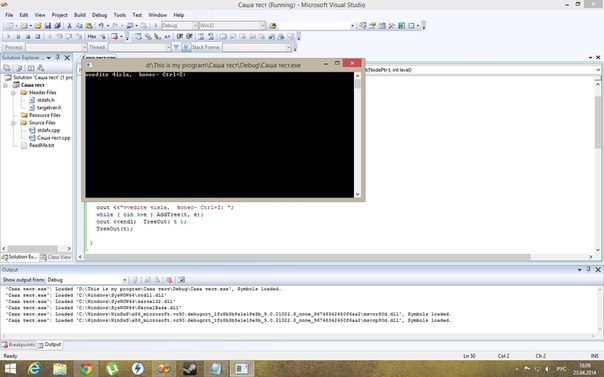Image resolution: width=604 pixels, height=377 pixels.
Task: Open the Window menu
Action: tap(158, 15)
